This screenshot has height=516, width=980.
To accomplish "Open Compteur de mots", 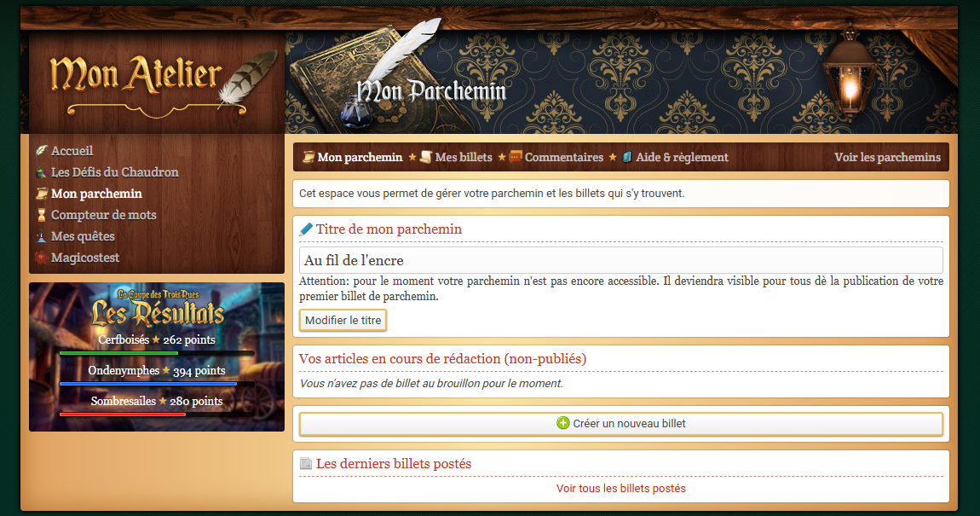I will (104, 215).
